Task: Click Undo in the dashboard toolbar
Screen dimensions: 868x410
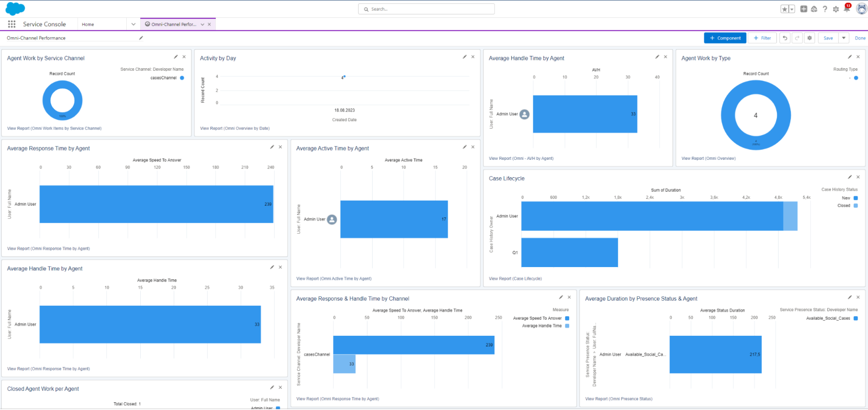Action: 785,38
